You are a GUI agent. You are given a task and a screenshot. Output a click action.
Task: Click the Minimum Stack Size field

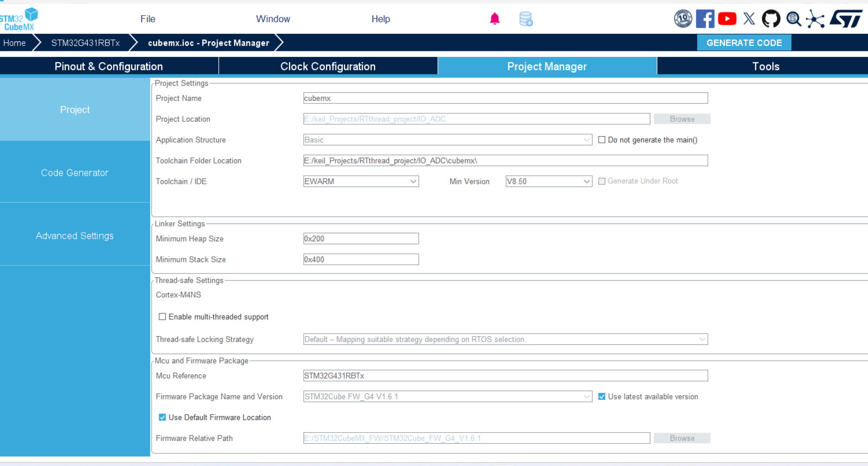[x=361, y=260]
